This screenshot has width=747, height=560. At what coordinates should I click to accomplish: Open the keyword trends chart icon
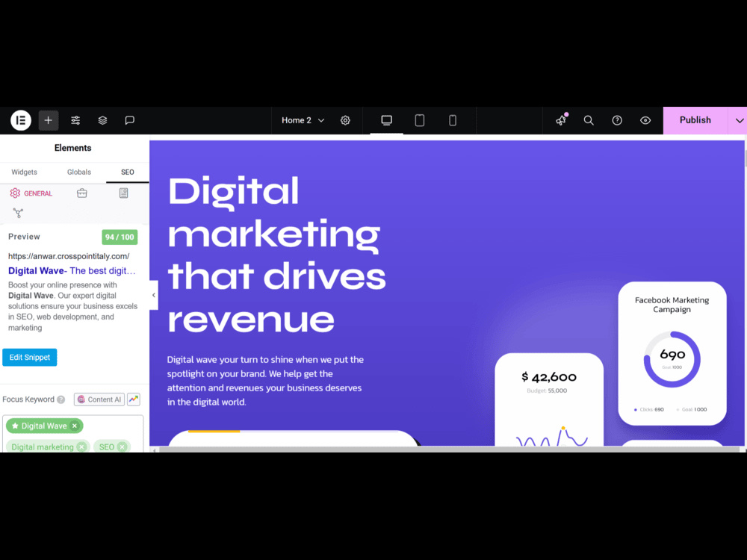(134, 399)
